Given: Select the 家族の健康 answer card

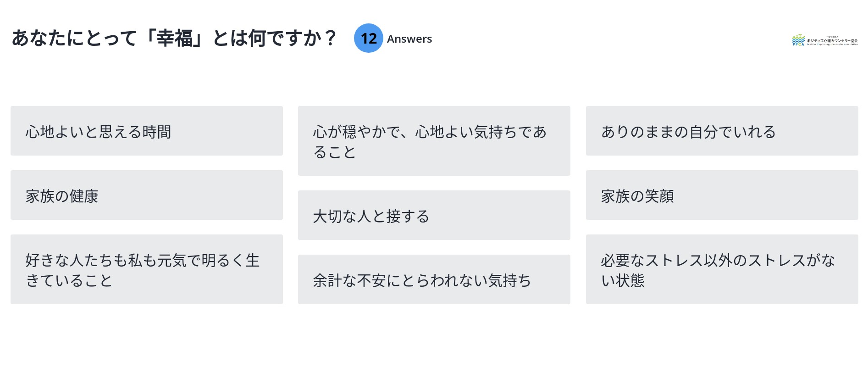Looking at the screenshot, I should coord(147,195).
